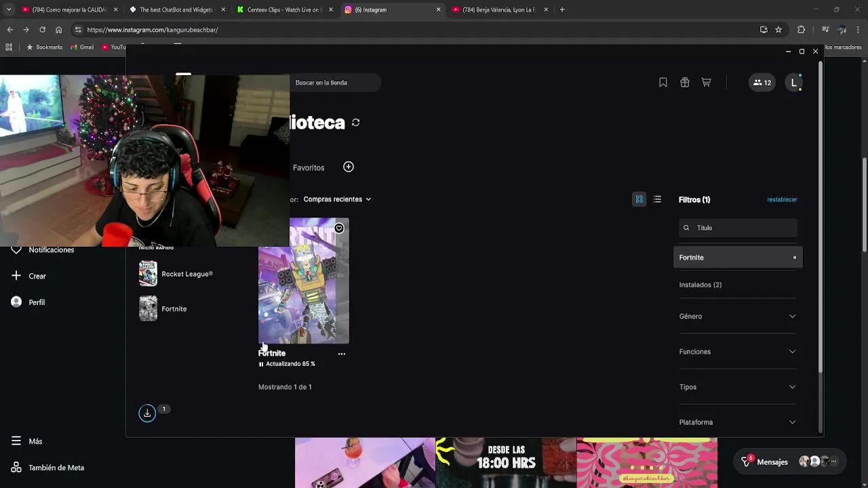
Task: Expand the Plataforma filter section
Action: 738,422
